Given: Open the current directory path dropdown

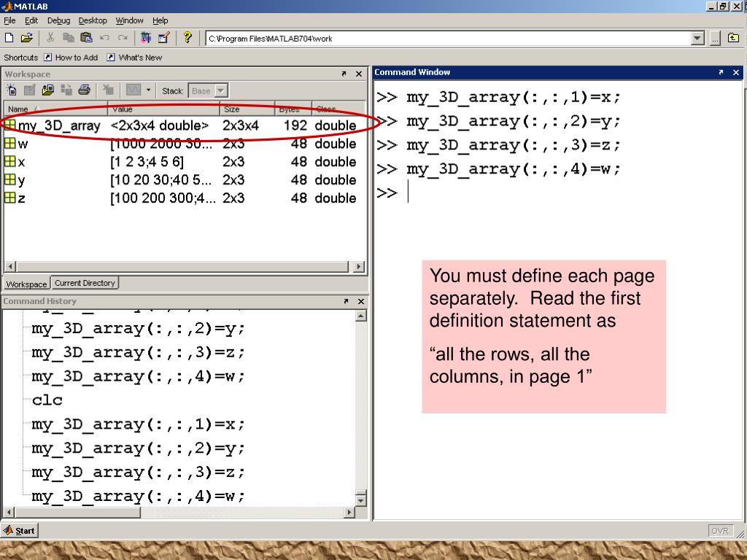Looking at the screenshot, I should pyautogui.click(x=697, y=39).
